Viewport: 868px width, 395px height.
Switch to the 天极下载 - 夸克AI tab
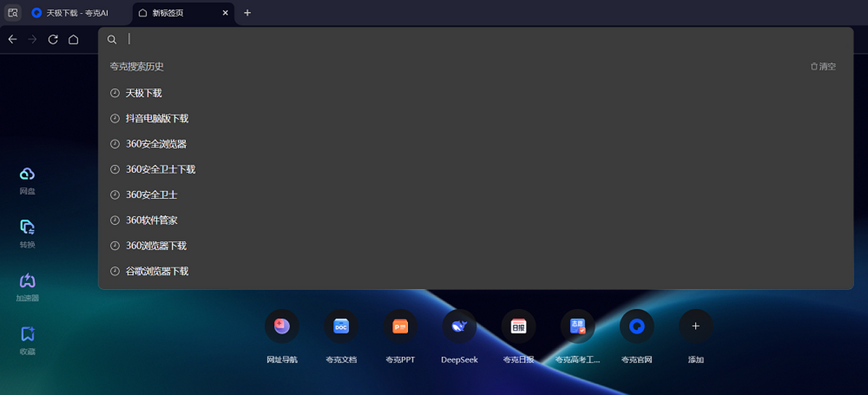77,13
